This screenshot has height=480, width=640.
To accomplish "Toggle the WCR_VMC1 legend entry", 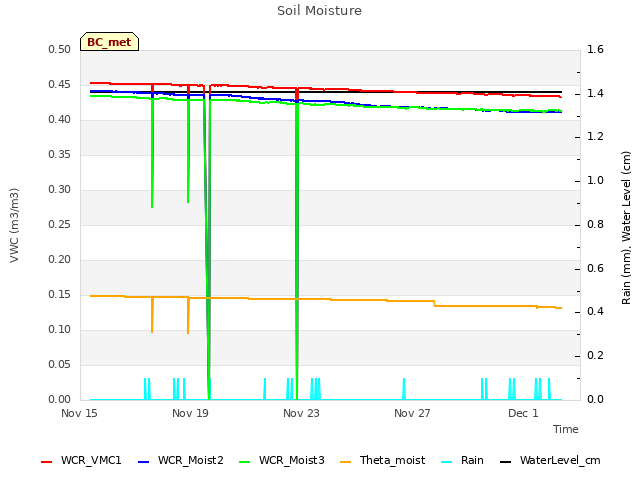I will (81, 460).
